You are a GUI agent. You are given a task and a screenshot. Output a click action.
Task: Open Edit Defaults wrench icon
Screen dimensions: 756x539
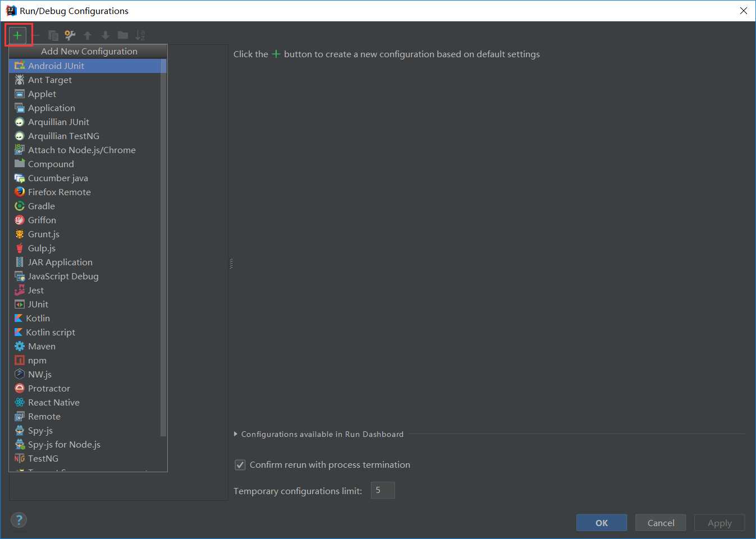pyautogui.click(x=70, y=35)
